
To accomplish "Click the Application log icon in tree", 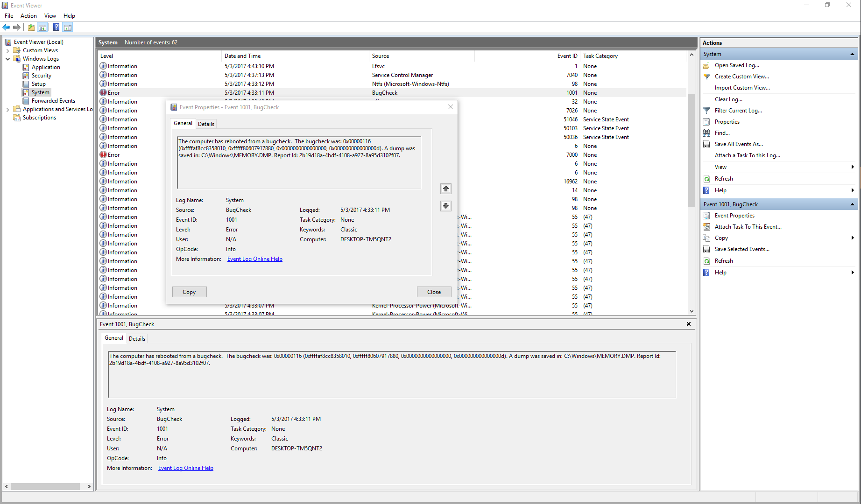I will click(x=26, y=67).
